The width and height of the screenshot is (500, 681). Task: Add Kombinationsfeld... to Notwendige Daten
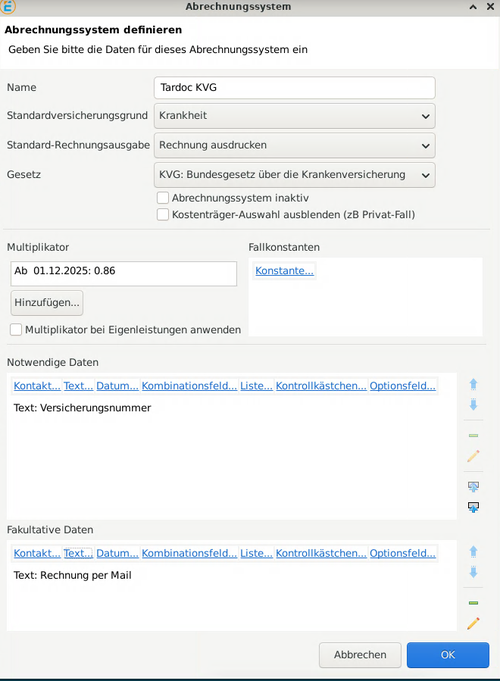(x=189, y=386)
